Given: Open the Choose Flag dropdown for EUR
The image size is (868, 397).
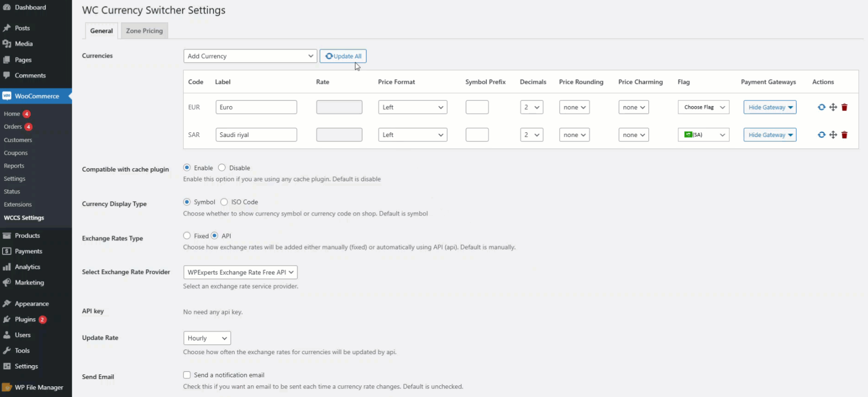Looking at the screenshot, I should (x=703, y=107).
